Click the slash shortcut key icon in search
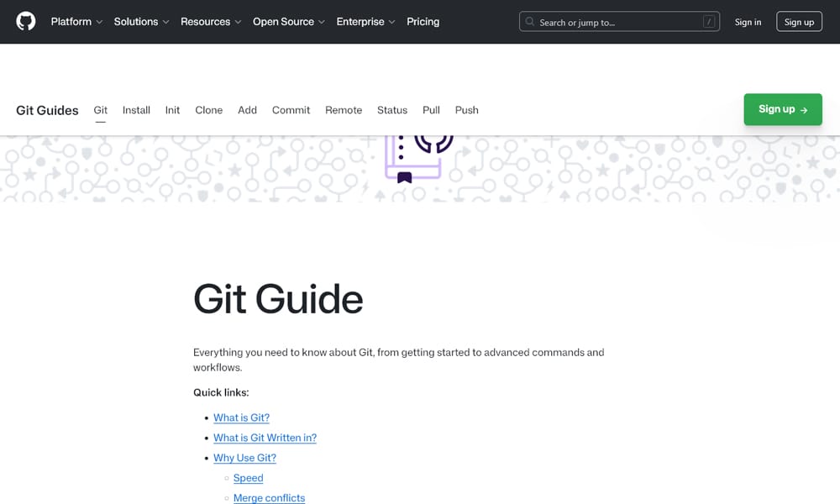840x504 pixels. pyautogui.click(x=709, y=22)
